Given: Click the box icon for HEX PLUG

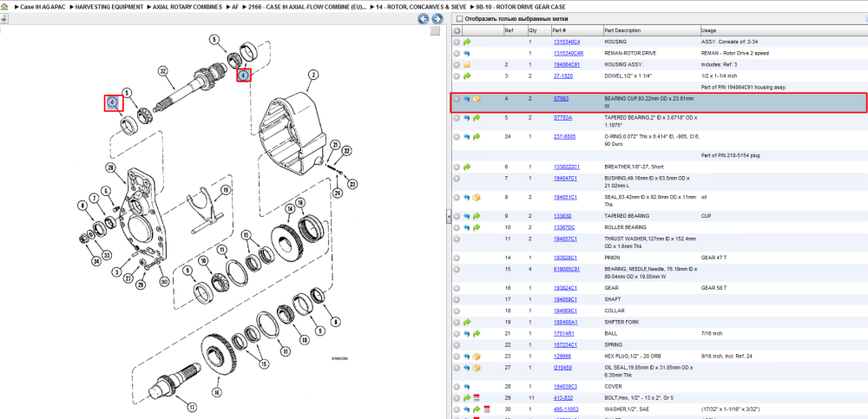Looking at the screenshot, I should pyautogui.click(x=476, y=357).
